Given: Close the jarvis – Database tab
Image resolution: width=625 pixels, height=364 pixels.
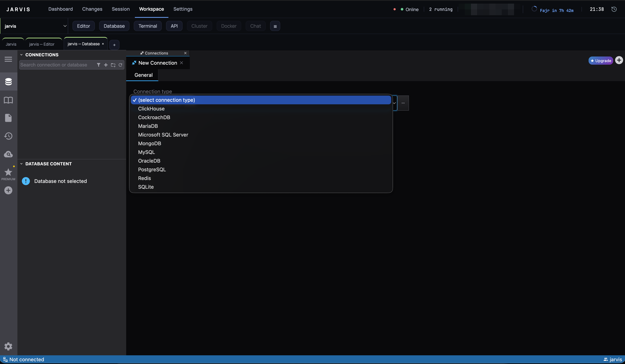Looking at the screenshot, I should [x=103, y=44].
